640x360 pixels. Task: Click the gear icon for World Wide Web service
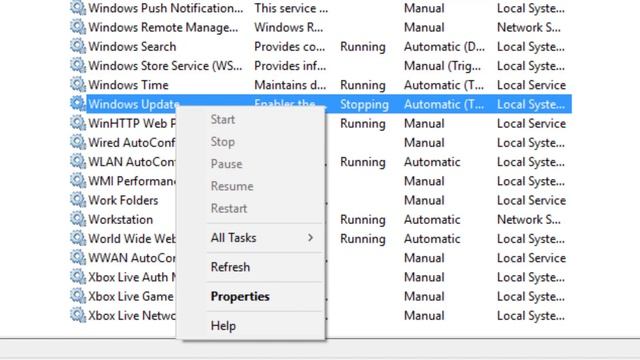(x=78, y=238)
